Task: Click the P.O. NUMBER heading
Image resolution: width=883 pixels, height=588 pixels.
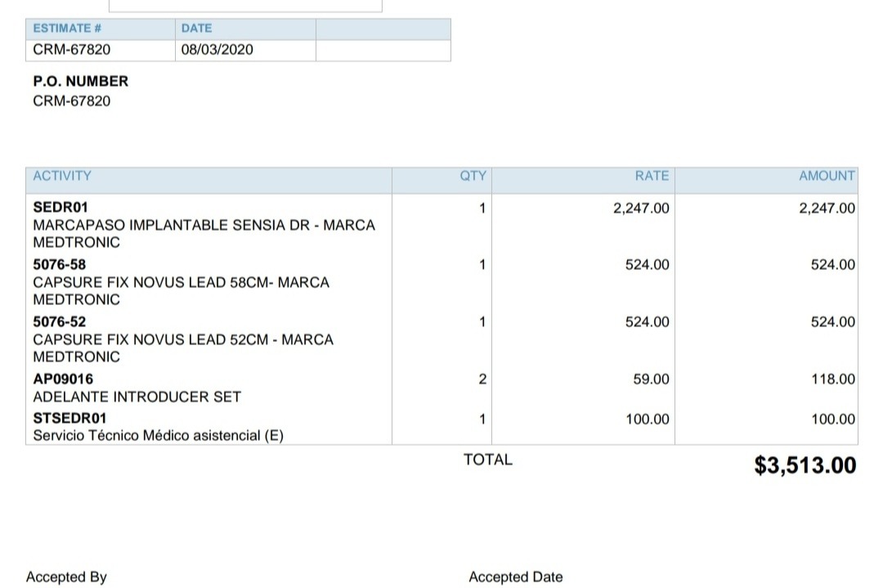Action: (x=80, y=81)
